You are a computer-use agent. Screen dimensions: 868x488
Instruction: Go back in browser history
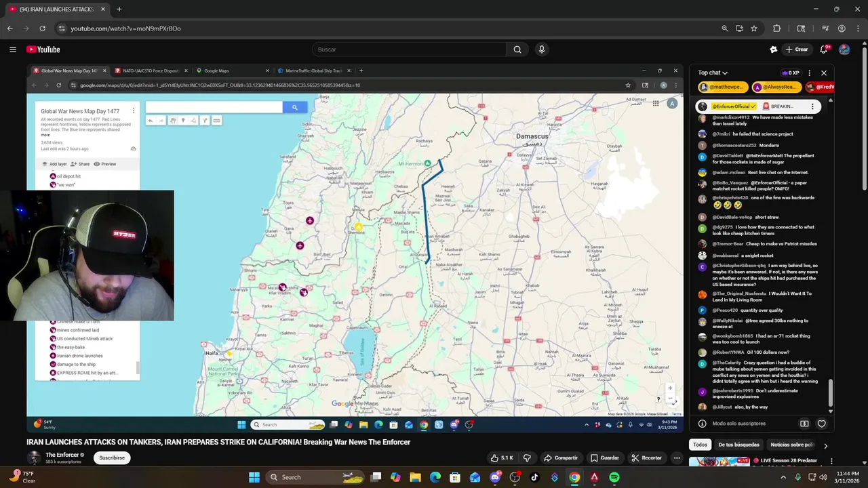[10, 28]
